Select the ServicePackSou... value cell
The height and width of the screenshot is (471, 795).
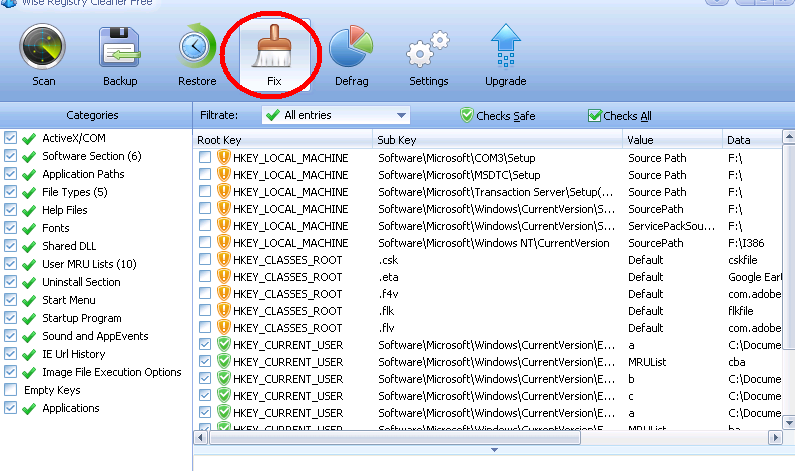[x=672, y=226]
